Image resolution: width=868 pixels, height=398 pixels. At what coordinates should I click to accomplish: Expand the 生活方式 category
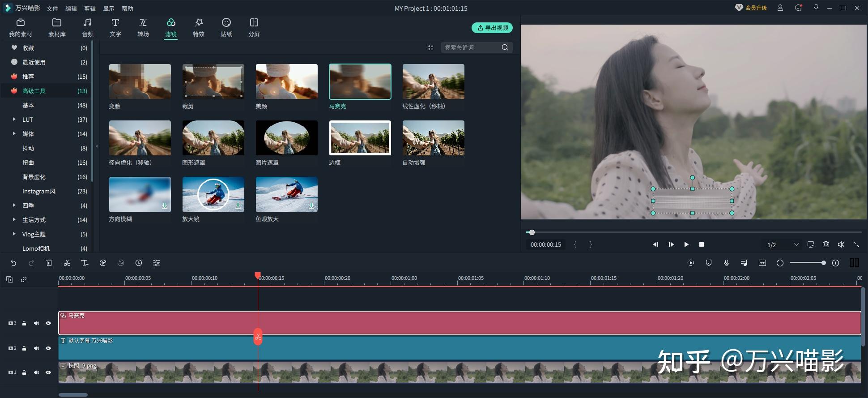click(14, 220)
